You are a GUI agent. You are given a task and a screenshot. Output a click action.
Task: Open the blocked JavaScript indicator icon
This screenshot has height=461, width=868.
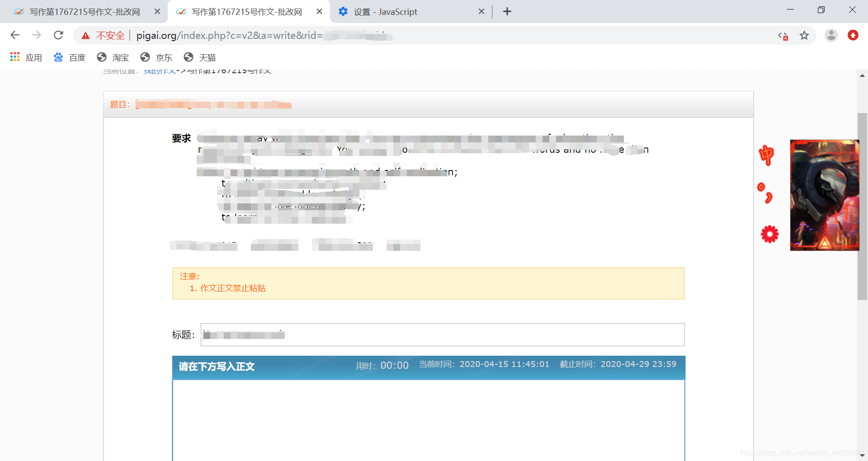tap(783, 36)
